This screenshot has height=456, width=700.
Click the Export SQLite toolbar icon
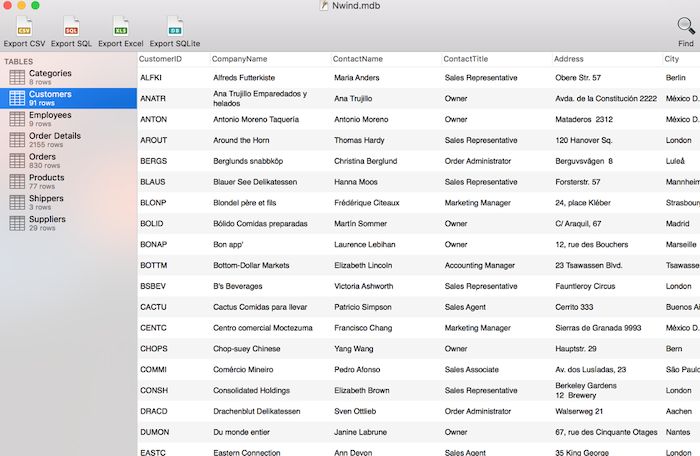click(x=174, y=26)
